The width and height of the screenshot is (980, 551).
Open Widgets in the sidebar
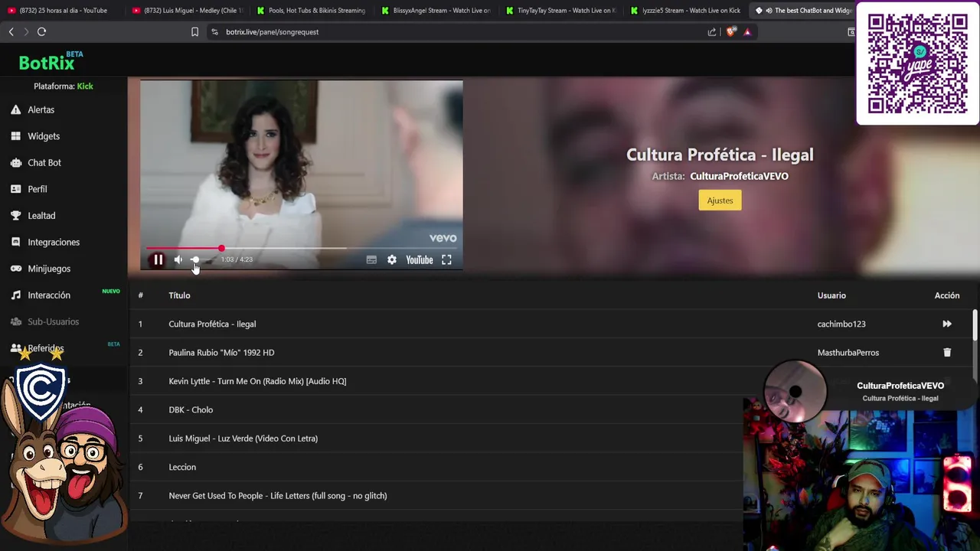[44, 136]
